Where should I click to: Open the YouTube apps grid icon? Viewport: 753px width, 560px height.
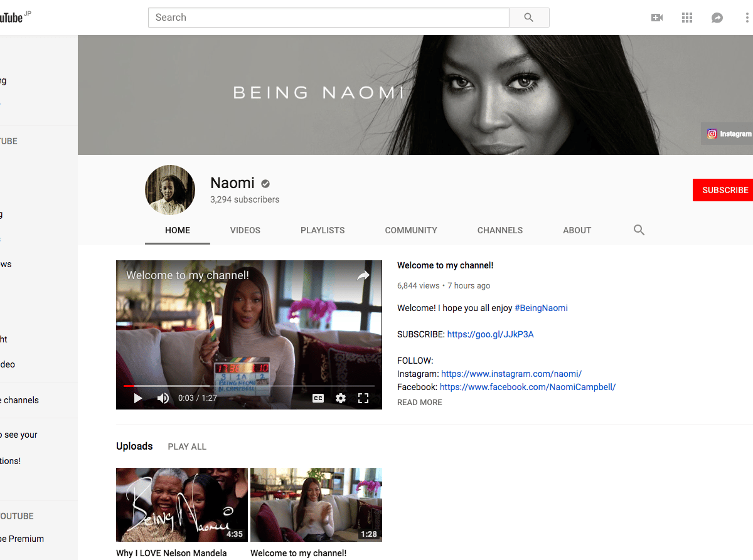tap(687, 18)
